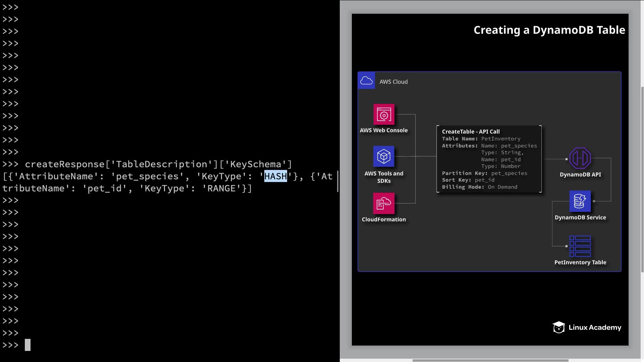This screenshot has width=644, height=362.
Task: Click the highlighted HASH text in terminal
Action: [275, 176]
